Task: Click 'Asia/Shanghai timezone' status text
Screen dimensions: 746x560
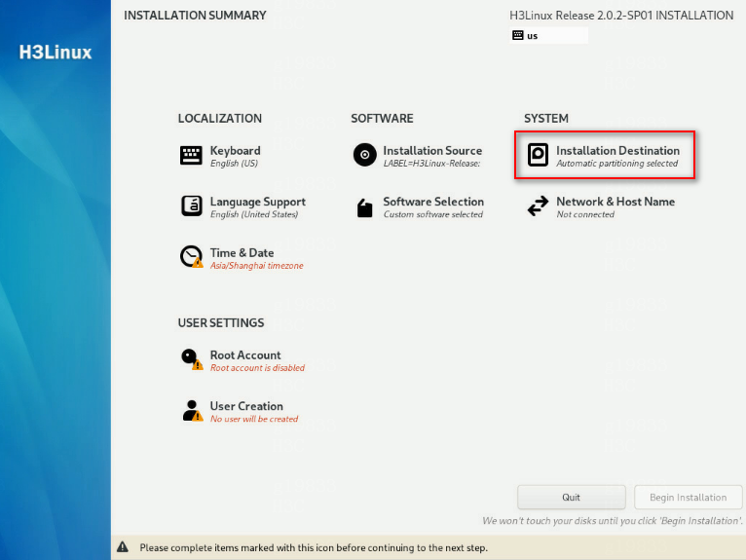Action: coord(256,266)
